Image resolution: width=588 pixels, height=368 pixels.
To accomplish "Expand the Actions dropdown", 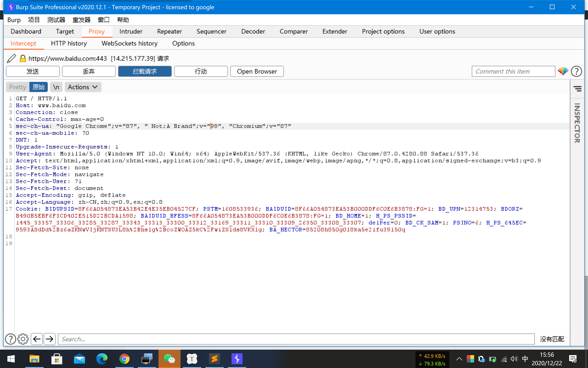I will pos(83,87).
